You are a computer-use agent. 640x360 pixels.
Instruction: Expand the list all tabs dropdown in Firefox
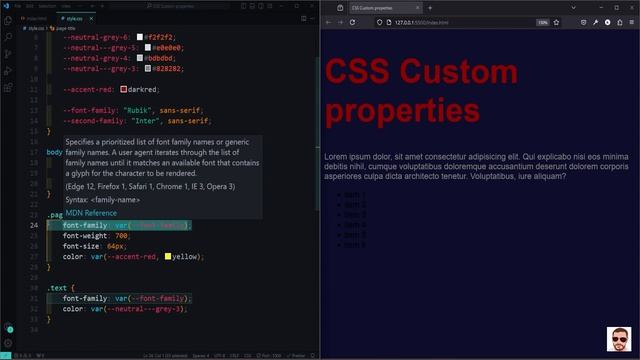click(x=573, y=8)
